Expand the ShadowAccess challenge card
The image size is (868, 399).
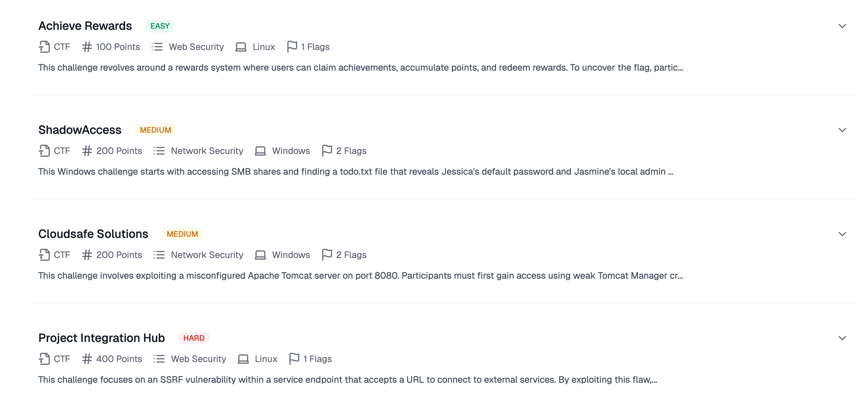tap(842, 129)
